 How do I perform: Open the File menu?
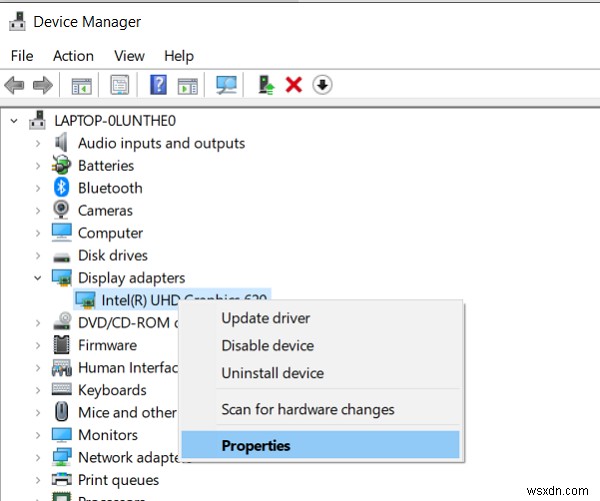click(x=22, y=56)
